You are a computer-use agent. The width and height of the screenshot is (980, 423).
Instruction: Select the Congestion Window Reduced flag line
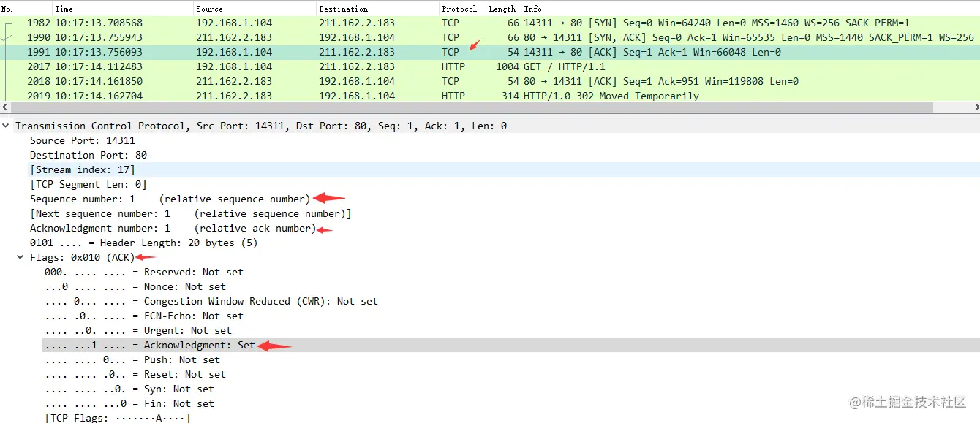211,301
